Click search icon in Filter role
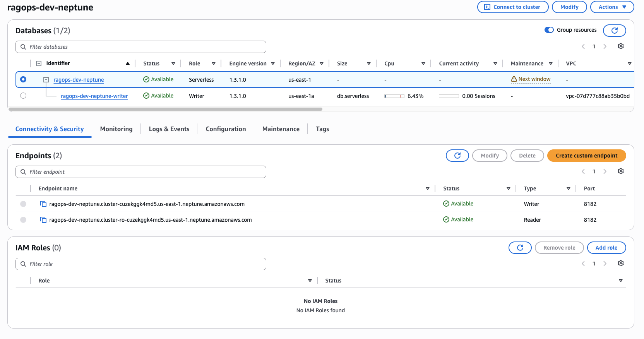 click(23, 264)
